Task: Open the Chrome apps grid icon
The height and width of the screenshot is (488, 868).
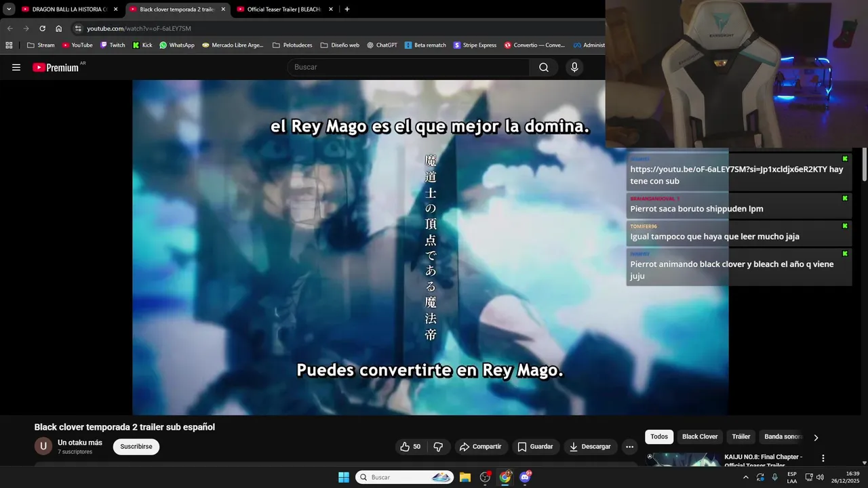Action: coord(9,45)
